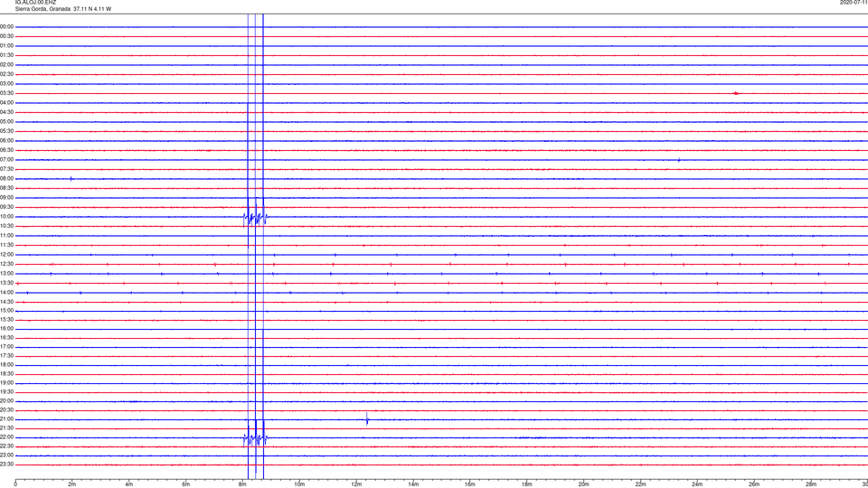This screenshot has width=868, height=488.
Task: Click the small spike on the 08:00 trace
Action: coord(71,178)
